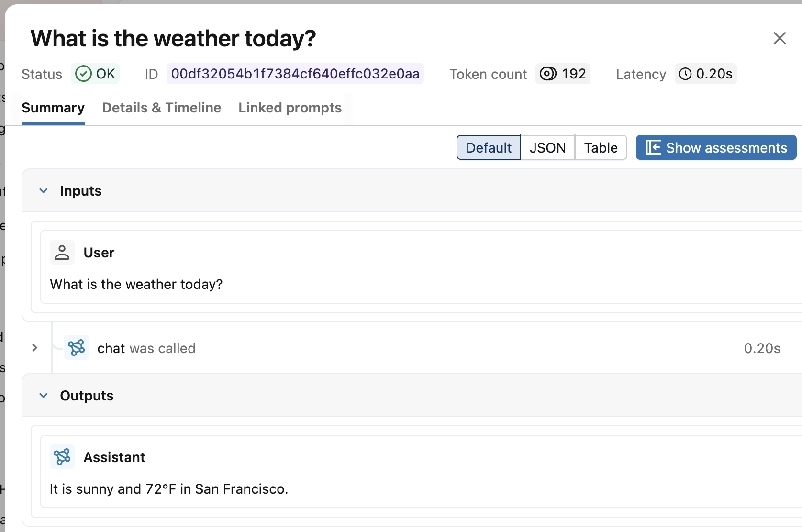Collapse the Outputs section
The height and width of the screenshot is (532, 802).
tap(44, 396)
